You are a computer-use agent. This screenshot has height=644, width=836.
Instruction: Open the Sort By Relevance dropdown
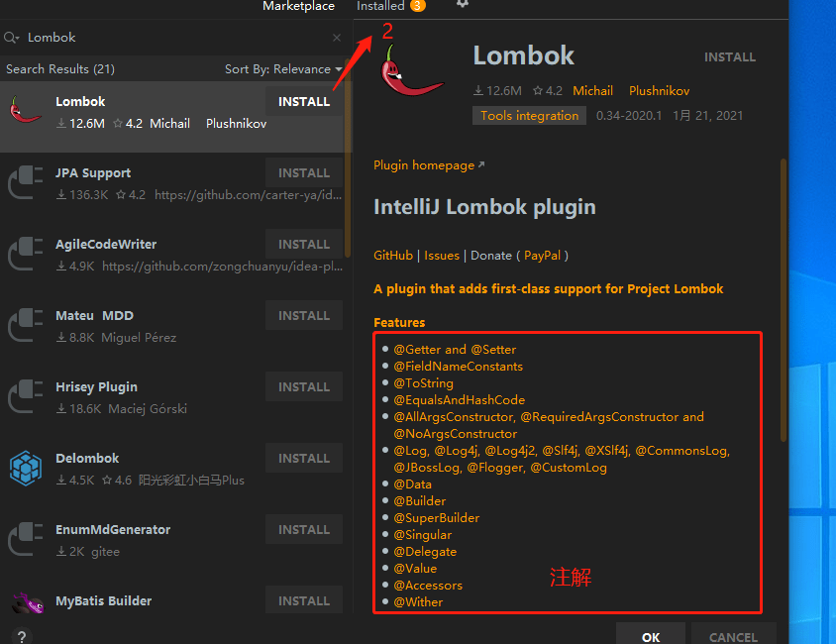click(283, 69)
